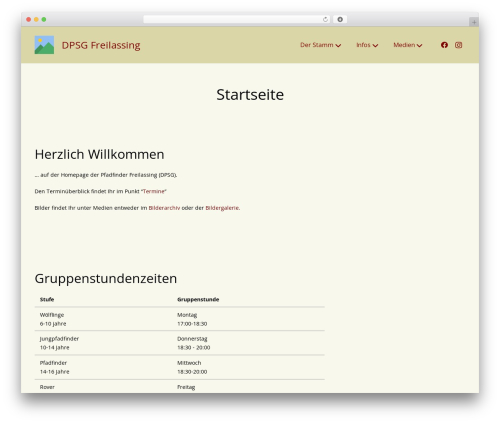The width and height of the screenshot is (500, 423).
Task: Click the browser extension icon beside the address bar
Action: click(340, 19)
